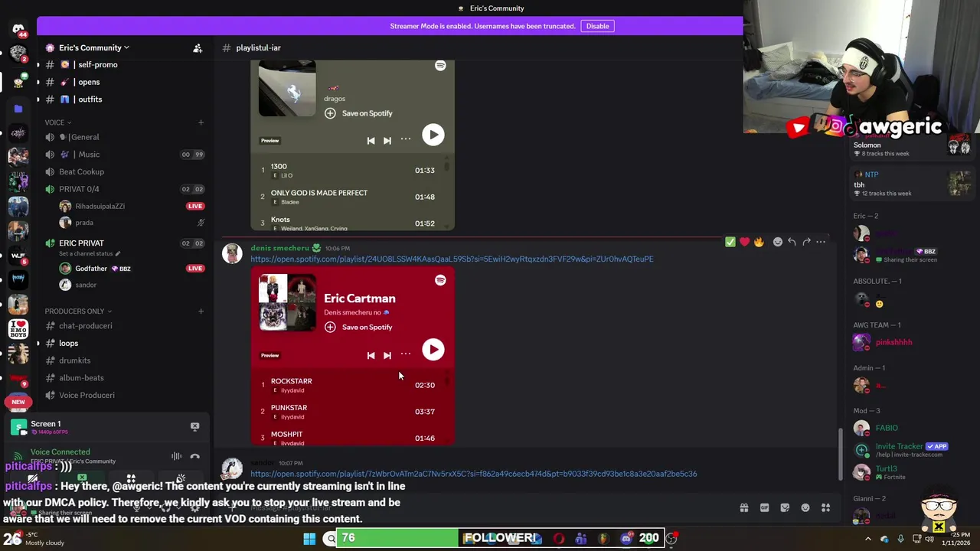Play the Eric Cartman Spotify playlist
Viewport: 980px width, 551px height.
[x=433, y=350]
